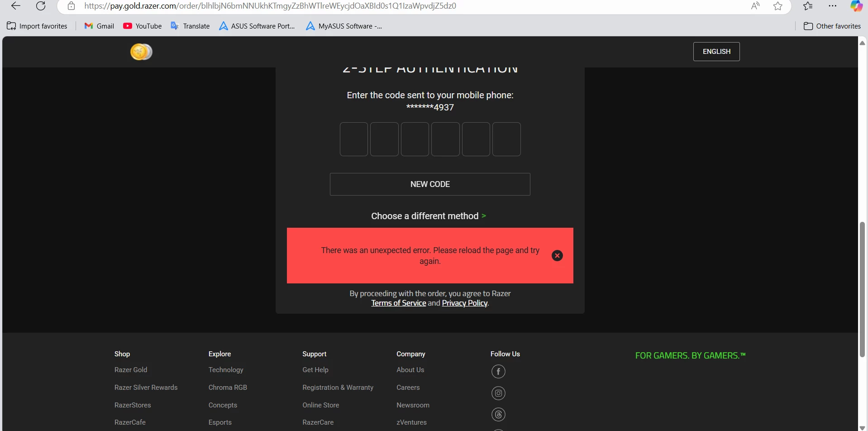Open Terms of Service link
The width and height of the screenshot is (868, 431).
coord(399,303)
